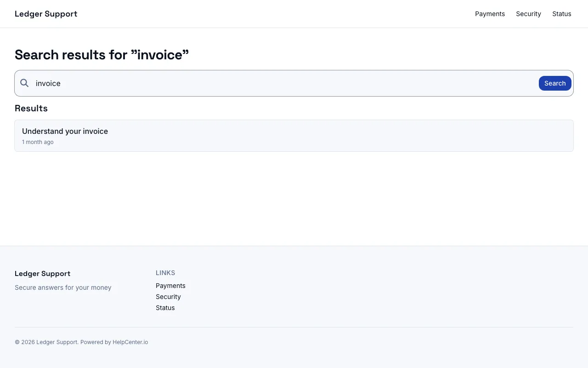588x368 pixels.
Task: Open Payments in the top navigation
Action: click(x=490, y=14)
